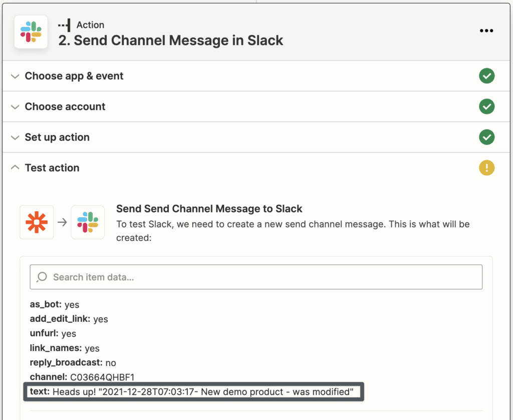The width and height of the screenshot is (513, 420).
Task: Click the action step icon beside the Action label
Action: [64, 25]
